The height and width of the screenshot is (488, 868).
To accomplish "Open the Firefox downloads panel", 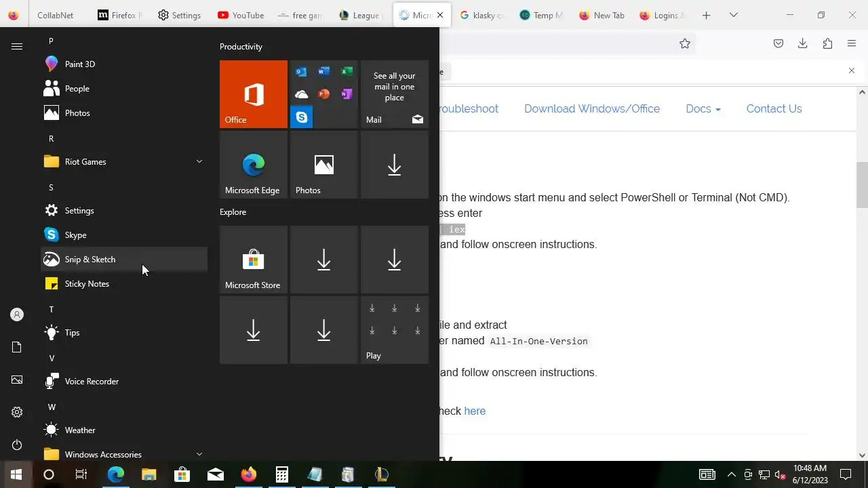I will (x=803, y=43).
